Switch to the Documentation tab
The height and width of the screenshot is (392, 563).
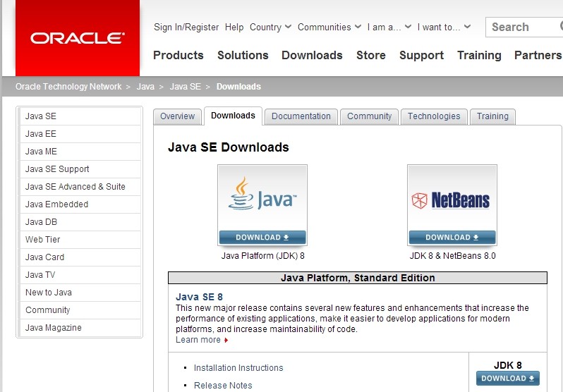point(301,116)
